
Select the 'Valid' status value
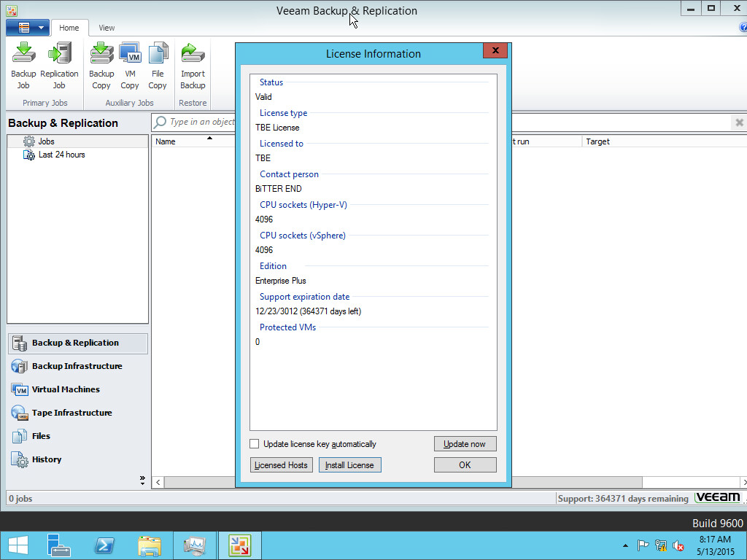pos(263,97)
